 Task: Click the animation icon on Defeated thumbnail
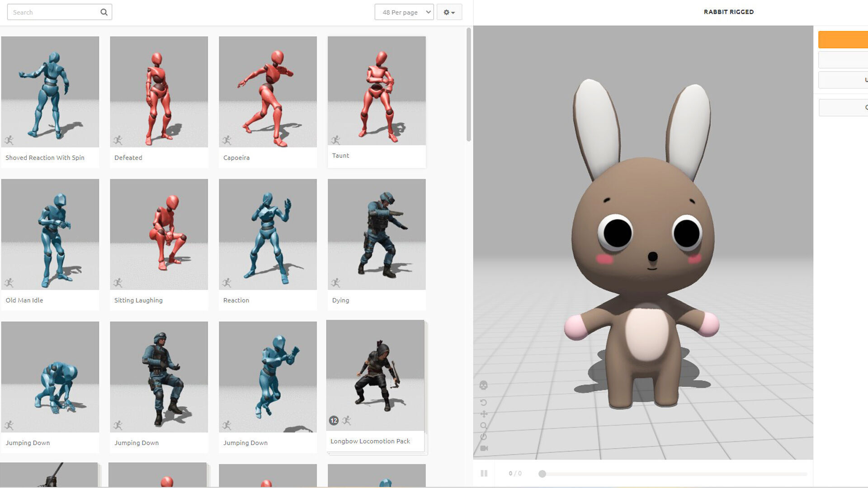point(118,140)
